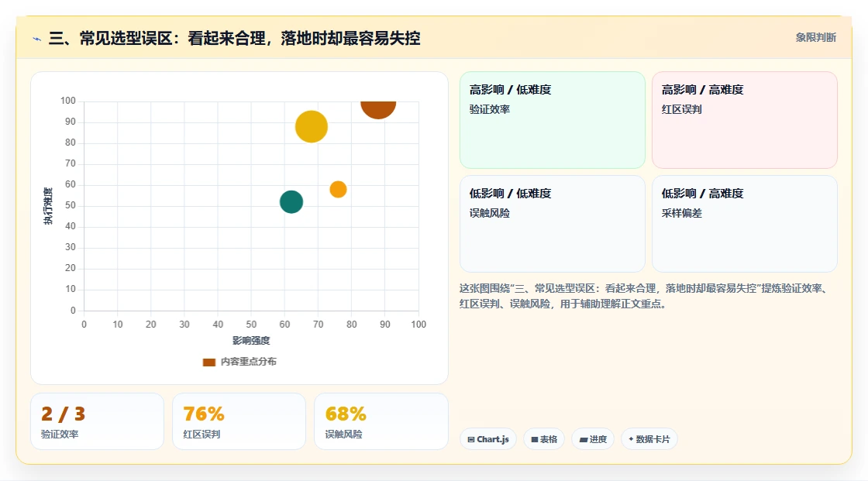Click the 内容重点分布 legend label

(249, 362)
